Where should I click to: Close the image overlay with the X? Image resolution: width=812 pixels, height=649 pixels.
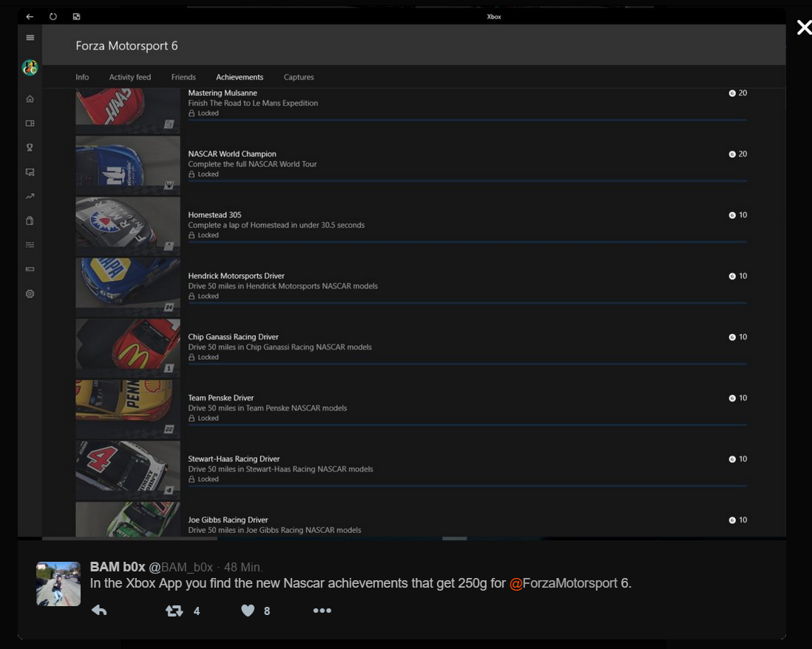(x=803, y=28)
